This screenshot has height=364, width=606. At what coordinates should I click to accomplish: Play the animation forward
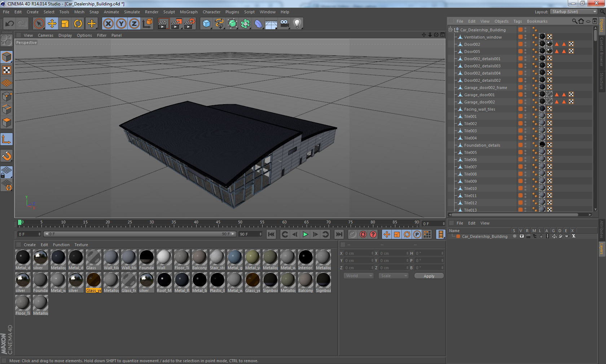pos(305,234)
